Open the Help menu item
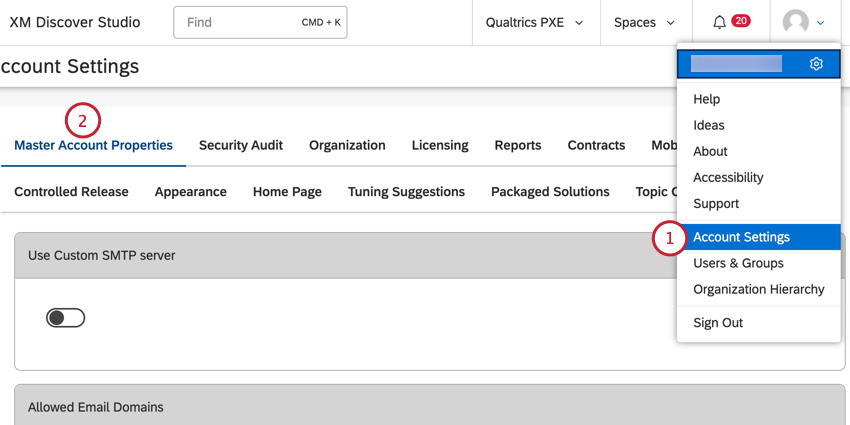 point(706,99)
